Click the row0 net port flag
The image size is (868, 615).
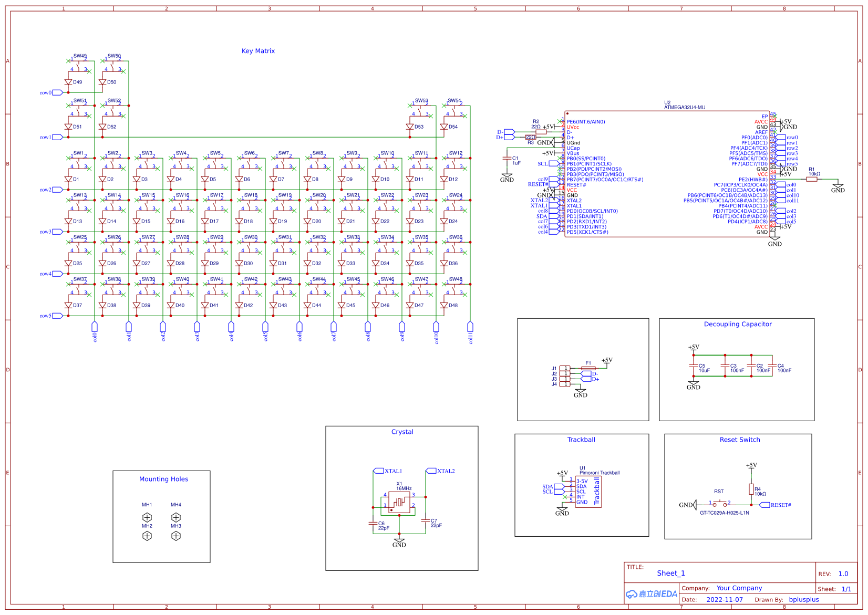pos(56,92)
